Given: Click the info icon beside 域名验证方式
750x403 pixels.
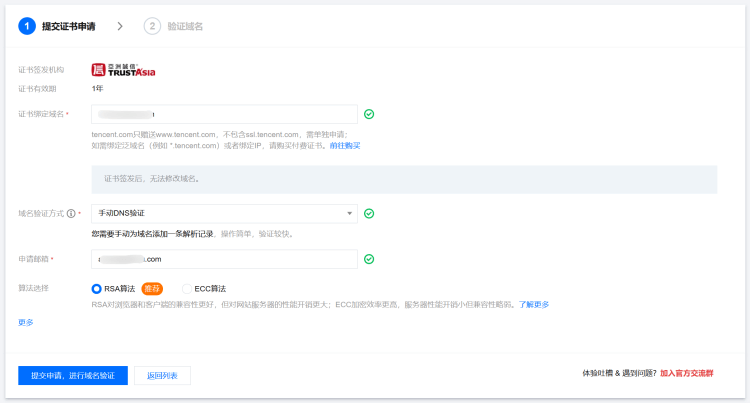Looking at the screenshot, I should [x=71, y=214].
